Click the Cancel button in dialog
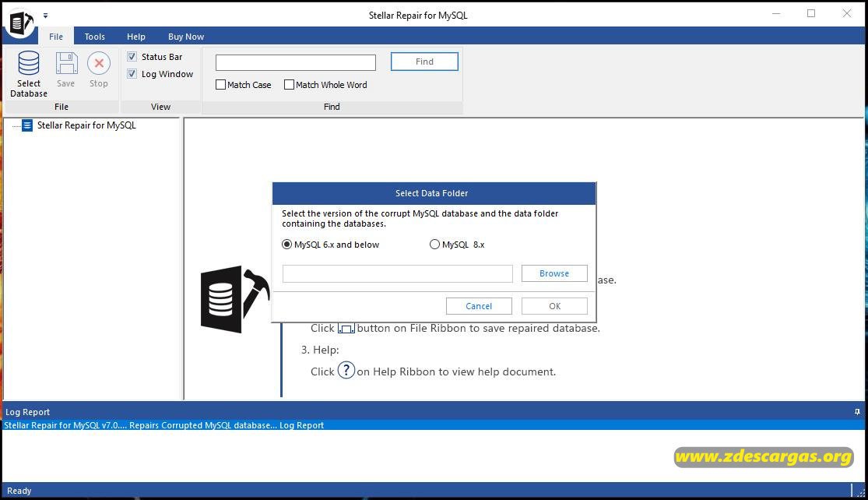868x500 pixels. [479, 306]
